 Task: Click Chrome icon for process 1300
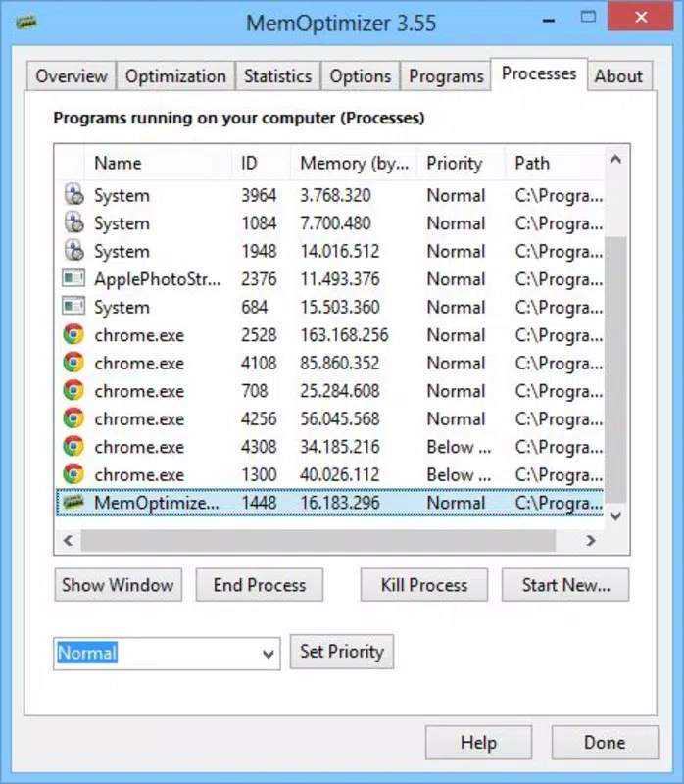pyautogui.click(x=73, y=474)
